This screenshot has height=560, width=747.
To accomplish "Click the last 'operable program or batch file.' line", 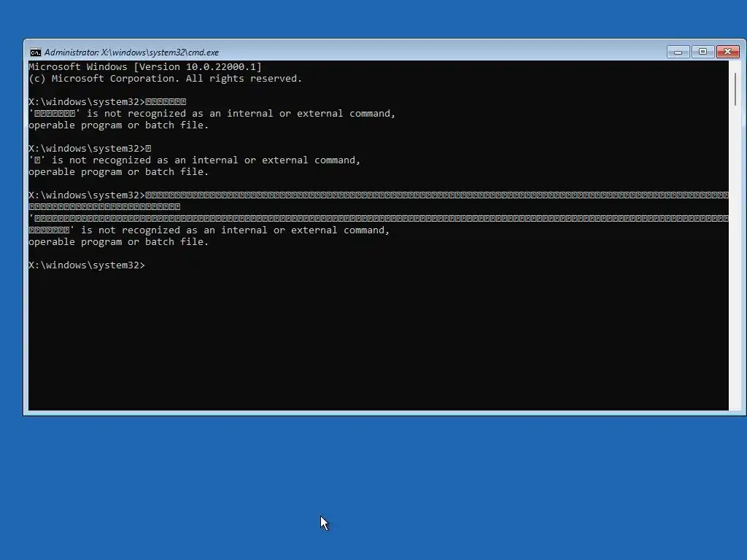I will [119, 242].
